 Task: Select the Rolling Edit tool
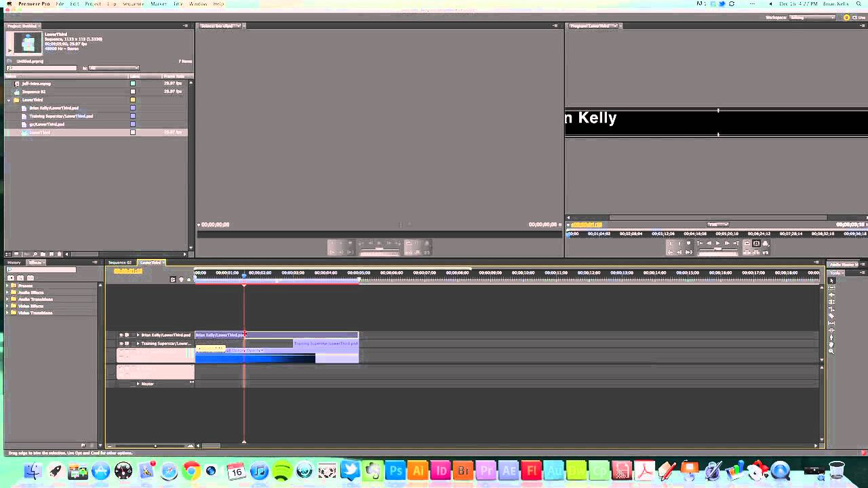pos(832,302)
